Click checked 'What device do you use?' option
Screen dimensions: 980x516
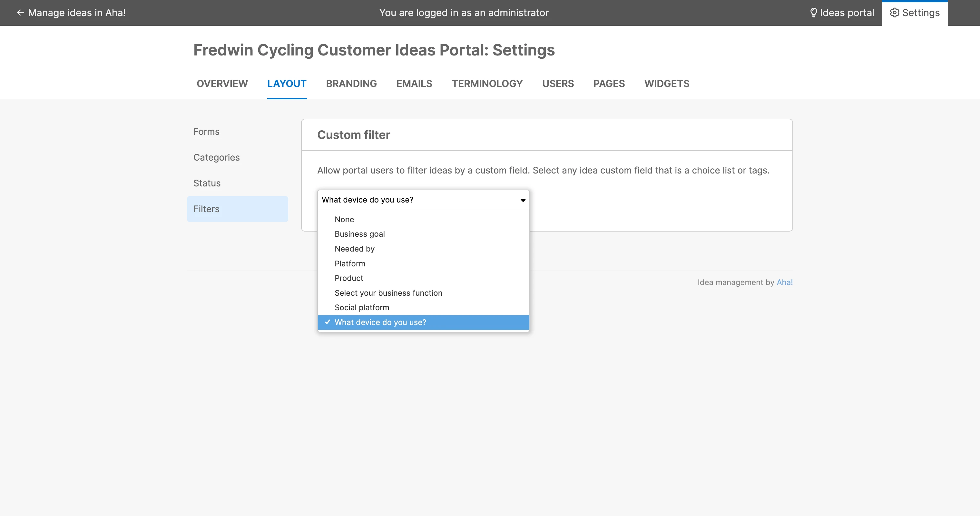click(x=380, y=322)
